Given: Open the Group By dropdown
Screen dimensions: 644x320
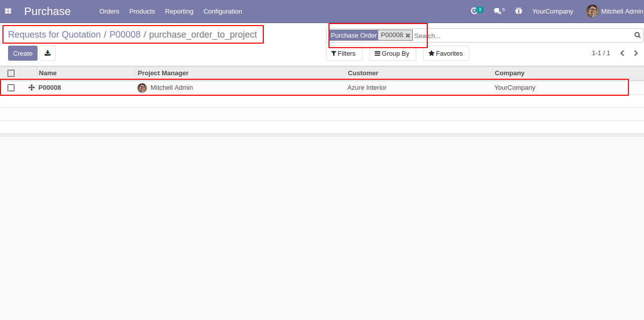Looking at the screenshot, I should [x=393, y=53].
